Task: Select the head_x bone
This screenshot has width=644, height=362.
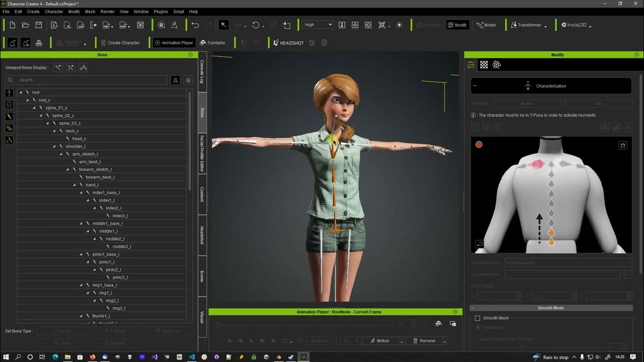Action: point(79,138)
